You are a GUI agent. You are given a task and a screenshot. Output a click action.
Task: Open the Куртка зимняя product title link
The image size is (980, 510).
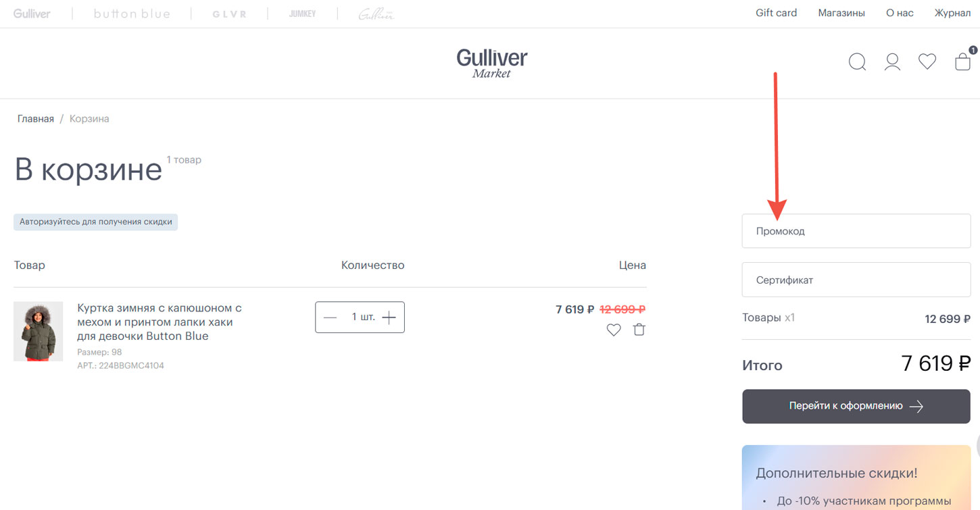pyautogui.click(x=160, y=322)
